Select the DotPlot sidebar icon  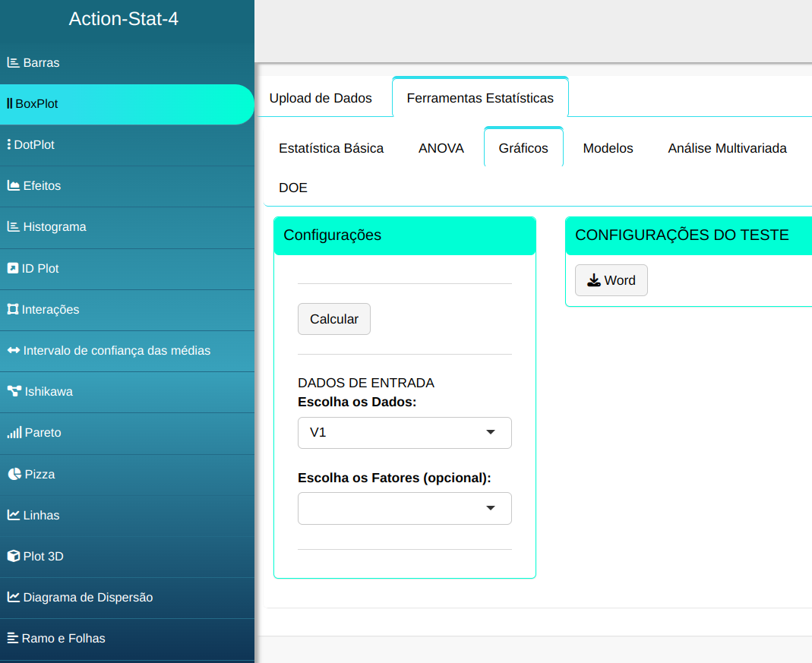[8, 144]
